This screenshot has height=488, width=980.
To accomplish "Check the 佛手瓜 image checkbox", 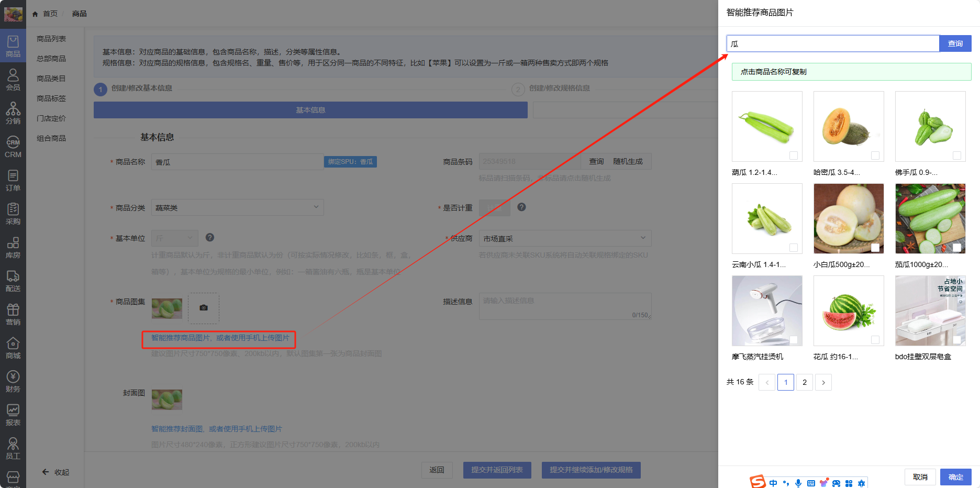I will click(957, 156).
